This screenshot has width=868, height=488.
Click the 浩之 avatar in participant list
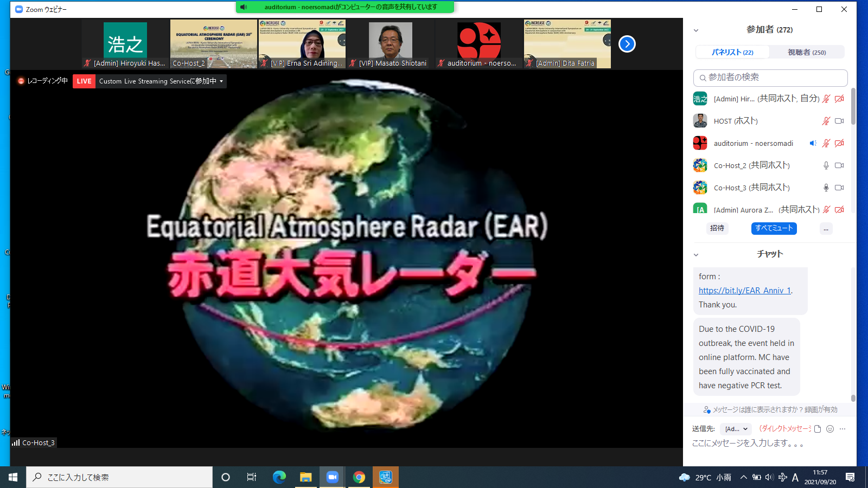click(x=700, y=99)
